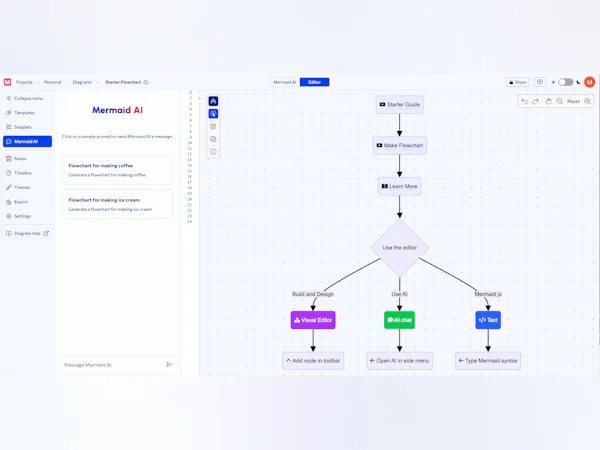Open the user avatar M menu
Image resolution: width=600 pixels, height=450 pixels.
pos(589,82)
